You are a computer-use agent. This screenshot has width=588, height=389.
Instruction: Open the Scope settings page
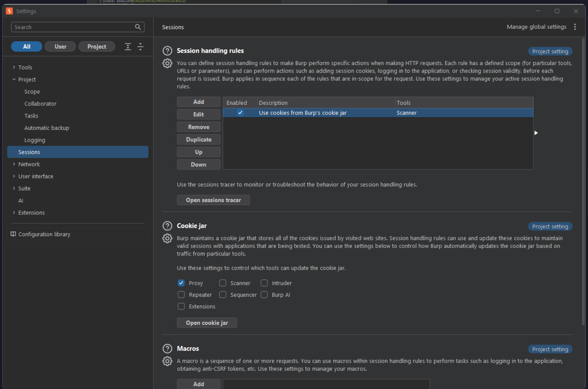pos(32,92)
